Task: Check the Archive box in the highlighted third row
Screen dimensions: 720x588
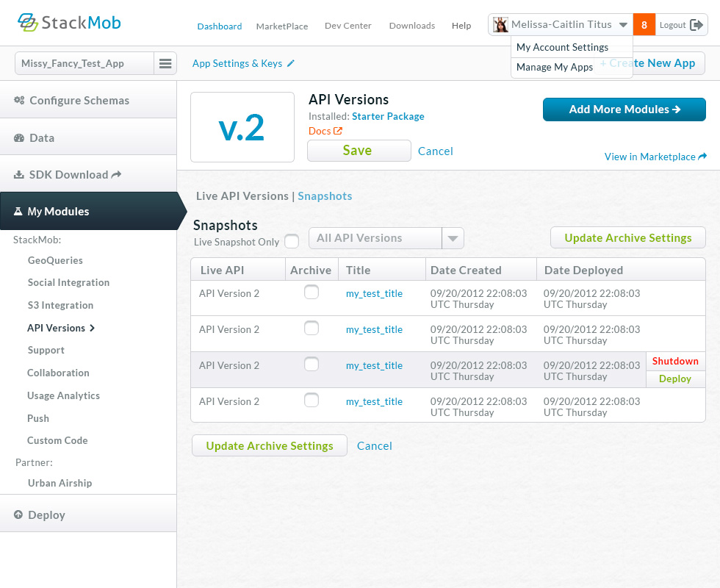Action: click(312, 365)
